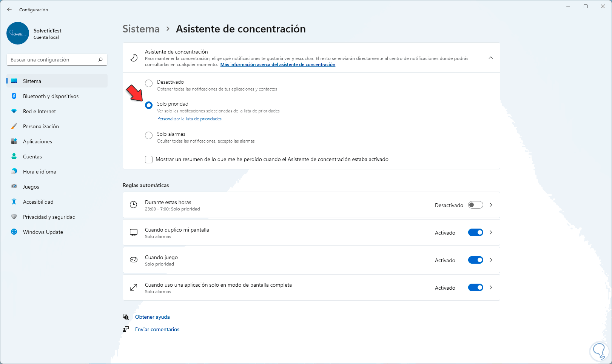Image resolution: width=612 pixels, height=364 pixels.
Task: Check the Mostrar un resumen checkbox
Action: (x=149, y=160)
